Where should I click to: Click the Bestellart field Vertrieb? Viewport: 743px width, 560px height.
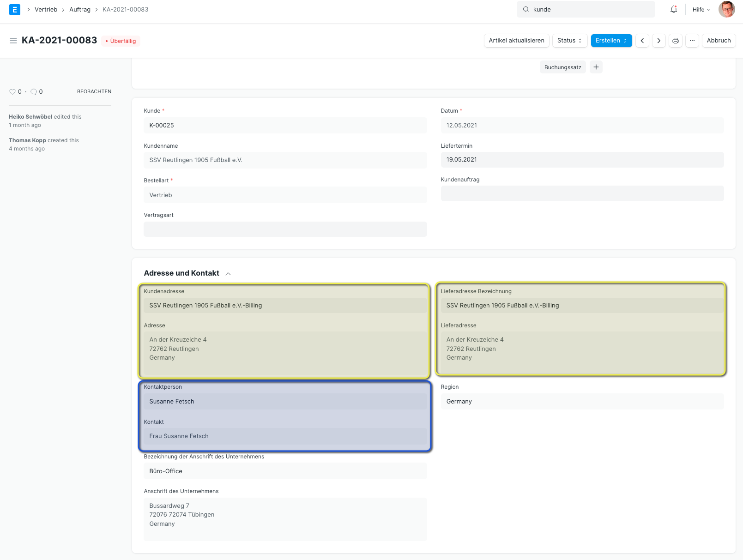pyautogui.click(x=285, y=195)
